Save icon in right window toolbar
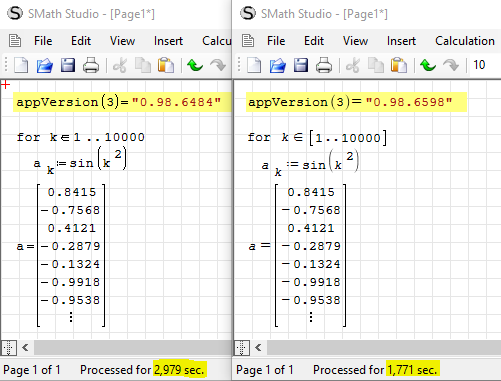This screenshot has width=501, height=381. click(x=301, y=65)
